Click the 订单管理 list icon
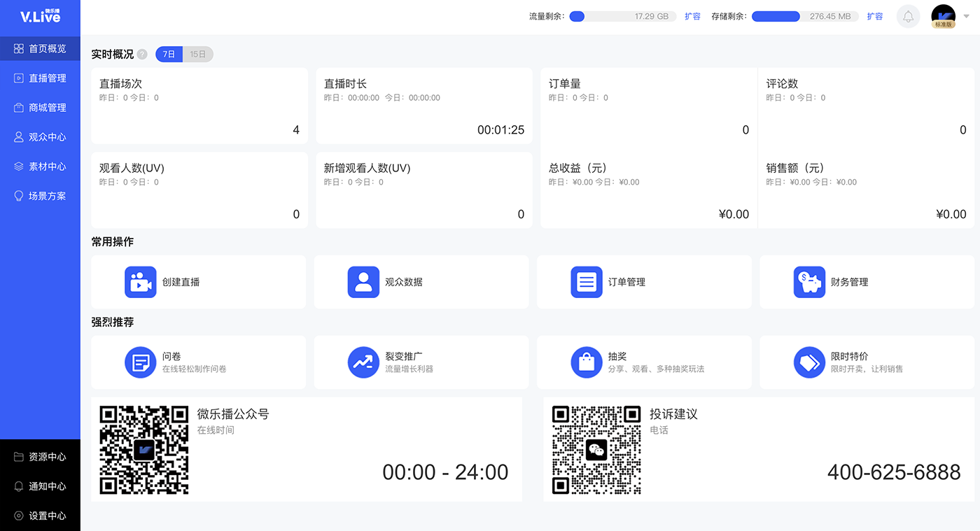Viewport: 980px width, 531px height. point(586,282)
